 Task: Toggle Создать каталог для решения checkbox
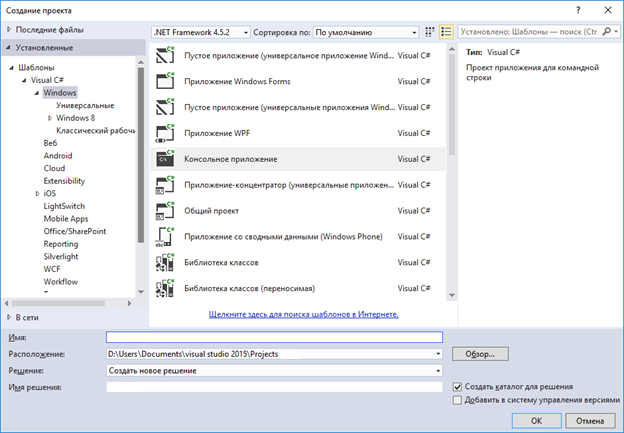pos(457,386)
